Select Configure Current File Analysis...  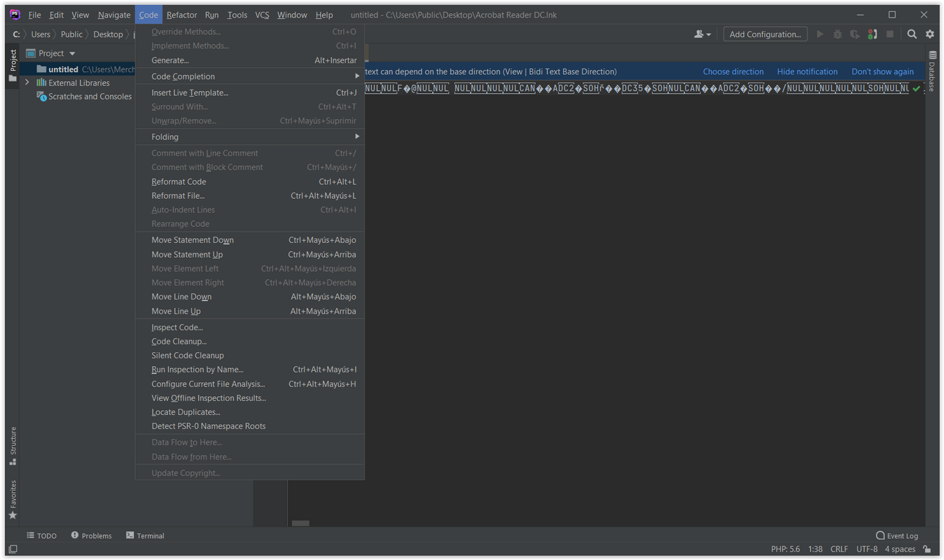250,384
